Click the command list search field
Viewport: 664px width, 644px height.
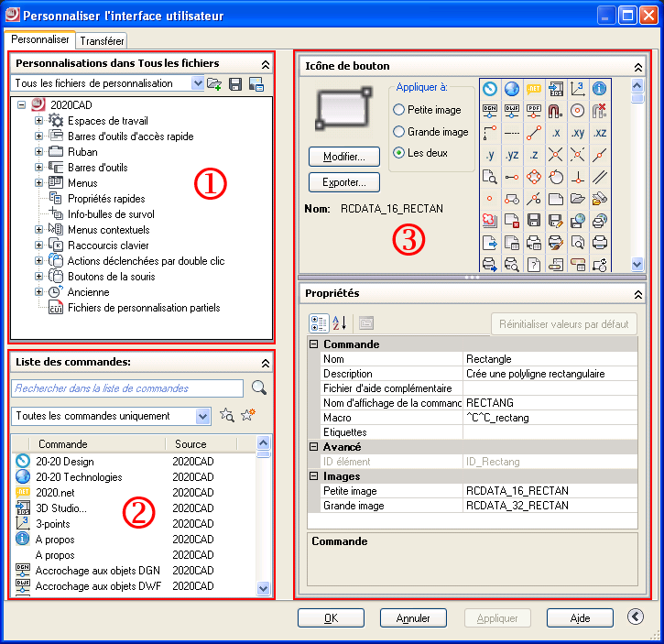(x=127, y=388)
